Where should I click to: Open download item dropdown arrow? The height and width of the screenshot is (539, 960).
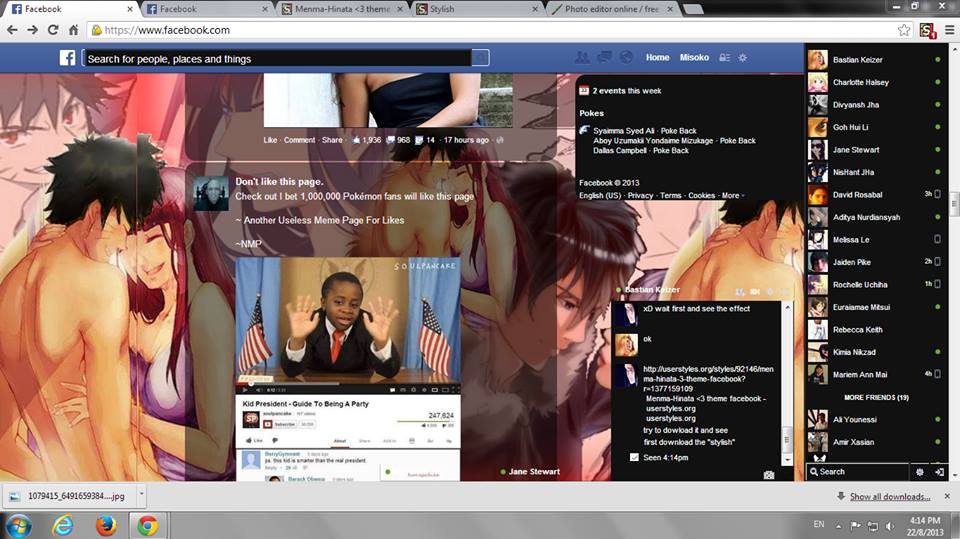point(141,494)
